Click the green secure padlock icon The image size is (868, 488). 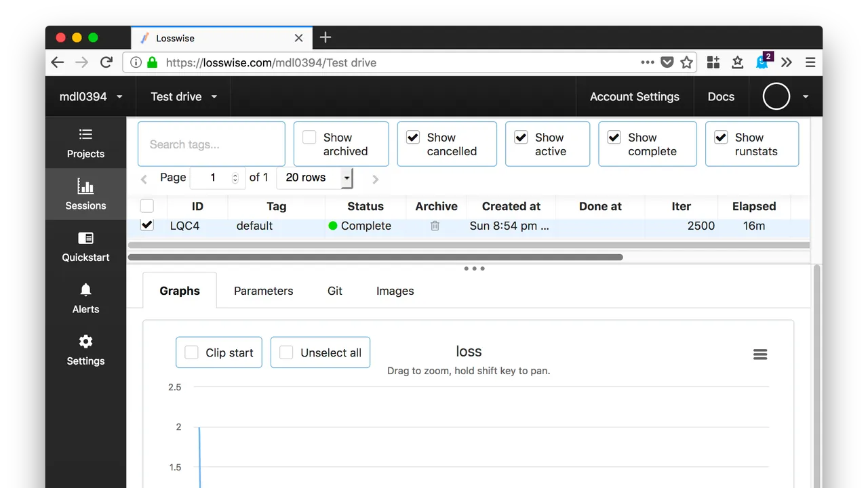click(152, 62)
